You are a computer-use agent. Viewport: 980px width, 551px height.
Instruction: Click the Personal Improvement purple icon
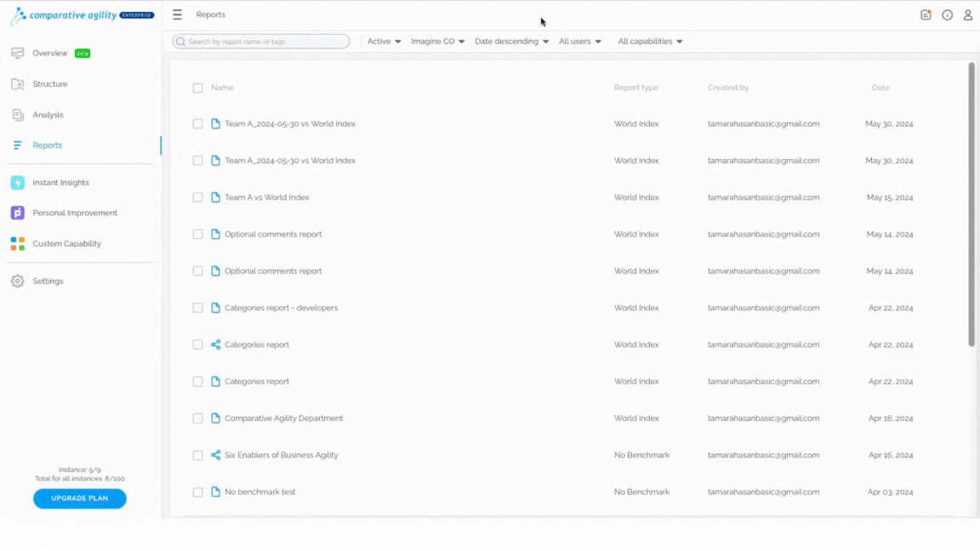[18, 213]
